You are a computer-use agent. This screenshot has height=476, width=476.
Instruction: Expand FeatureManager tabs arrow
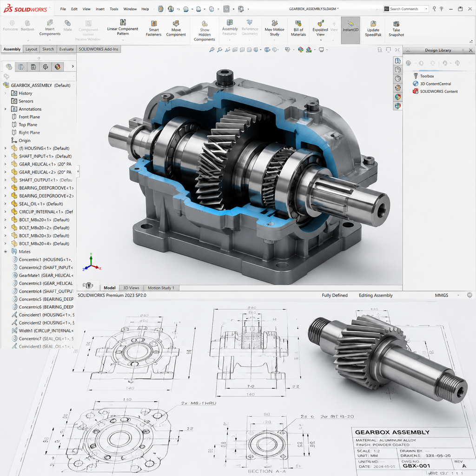[73, 66]
